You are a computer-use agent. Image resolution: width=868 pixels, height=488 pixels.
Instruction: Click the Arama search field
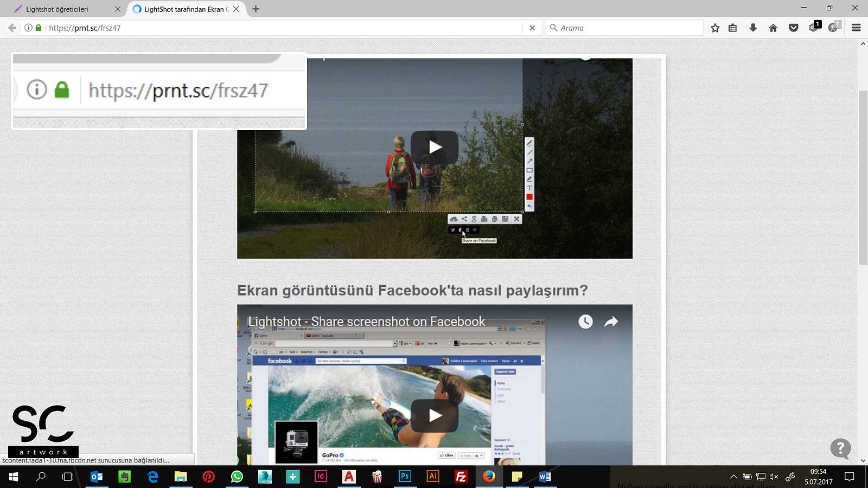624,28
